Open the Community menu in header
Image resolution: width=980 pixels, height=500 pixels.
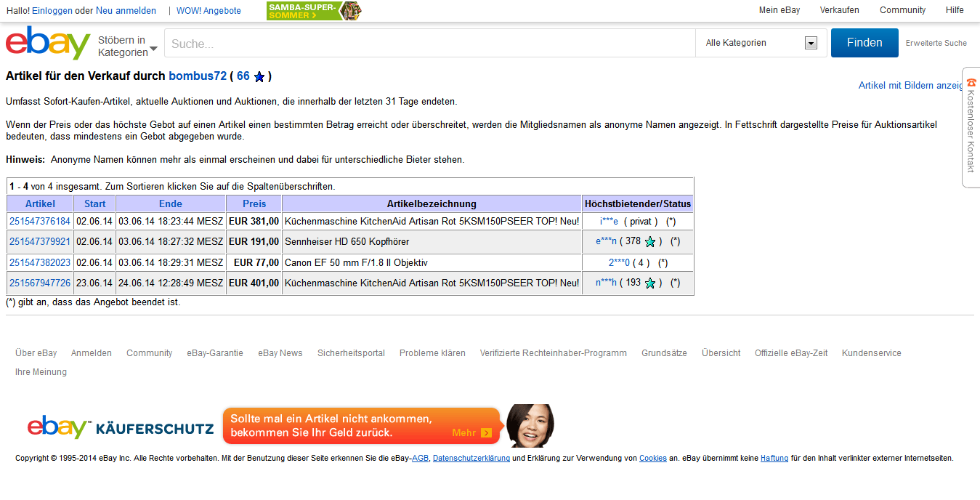[x=903, y=10]
